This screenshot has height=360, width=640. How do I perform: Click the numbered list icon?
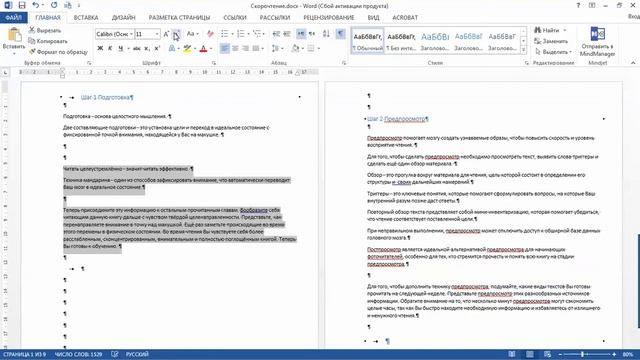pyautogui.click(x=241, y=34)
